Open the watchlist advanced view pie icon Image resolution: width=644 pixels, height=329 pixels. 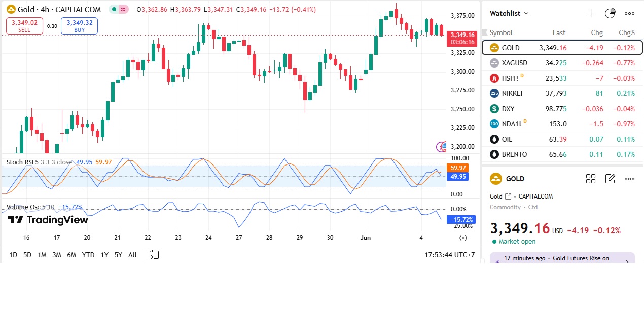point(610,13)
